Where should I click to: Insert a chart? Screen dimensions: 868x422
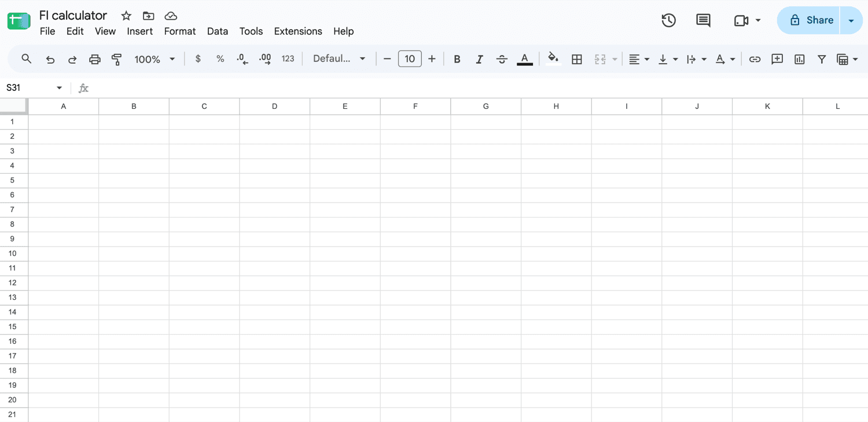[x=800, y=59]
